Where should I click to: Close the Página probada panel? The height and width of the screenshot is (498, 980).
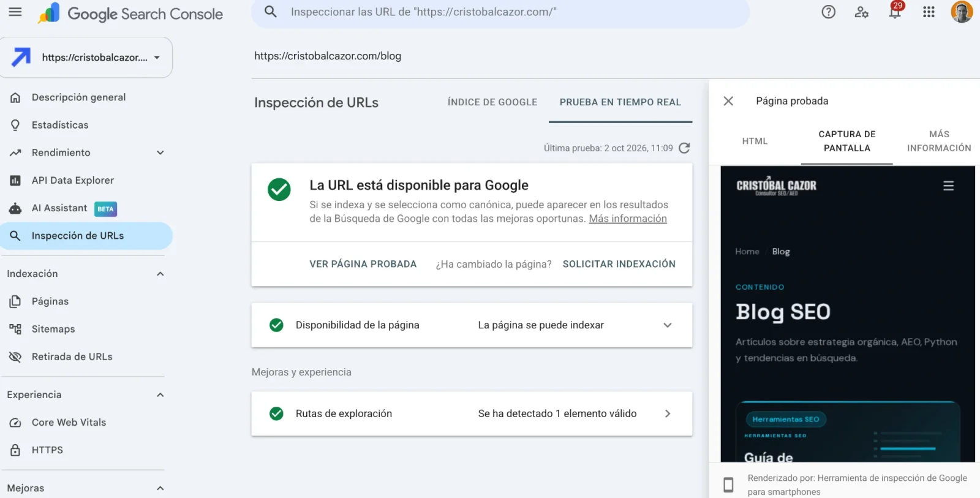(728, 101)
